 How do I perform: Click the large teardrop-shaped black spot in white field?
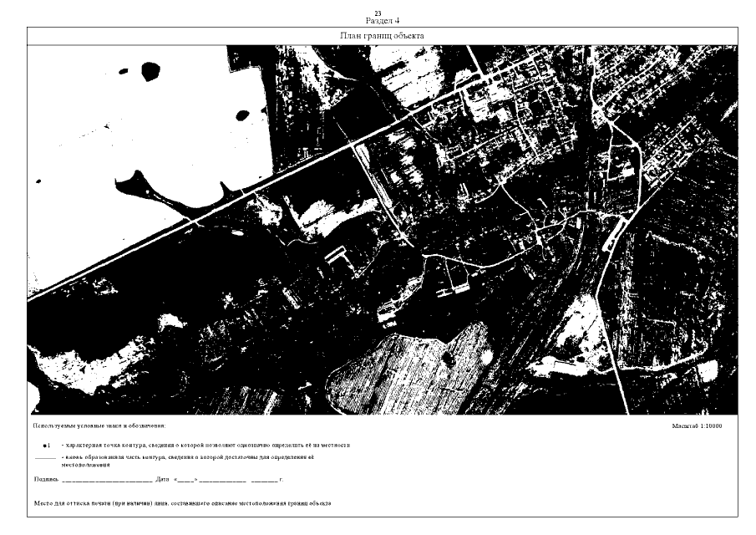click(x=151, y=71)
